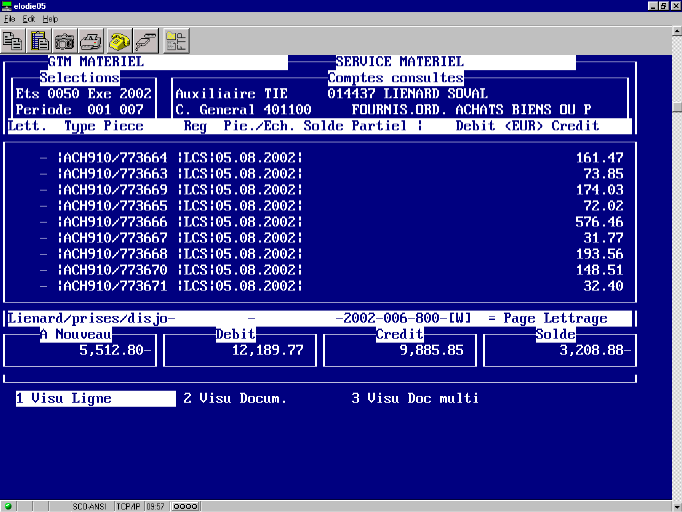Image resolution: width=682 pixels, height=512 pixels.
Task: Click the scroll up arrow of vertical scrollbar
Action: tap(674, 32)
